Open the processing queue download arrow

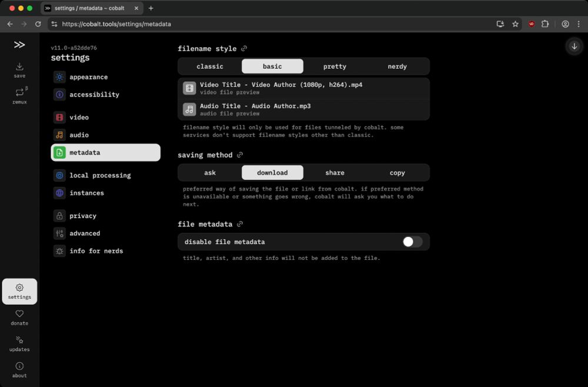click(574, 46)
